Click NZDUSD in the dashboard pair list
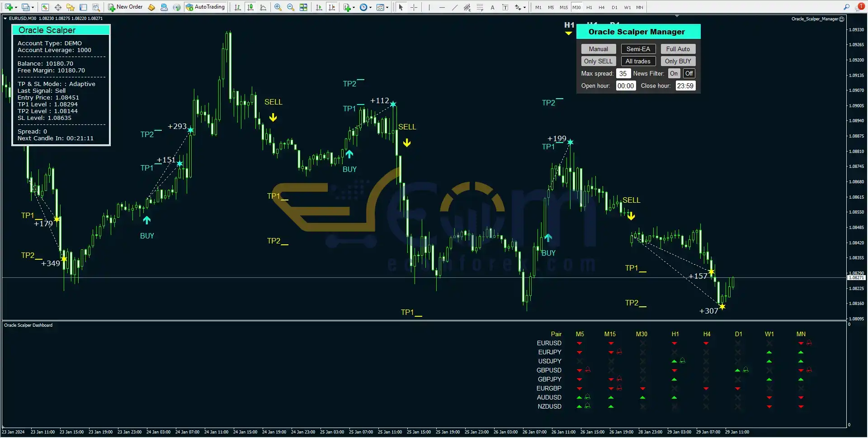The width and height of the screenshot is (868, 438). [x=549, y=406]
